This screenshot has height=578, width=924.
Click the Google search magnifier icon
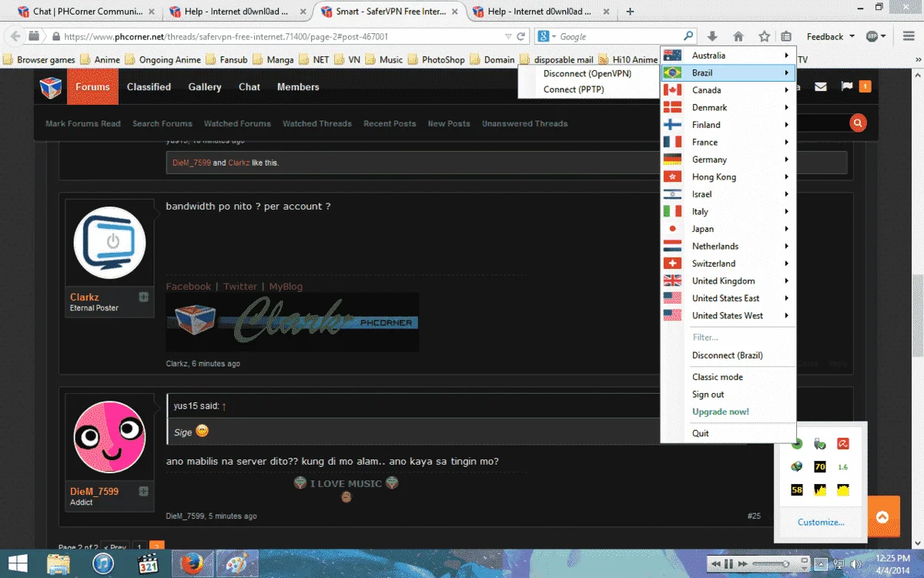click(688, 36)
